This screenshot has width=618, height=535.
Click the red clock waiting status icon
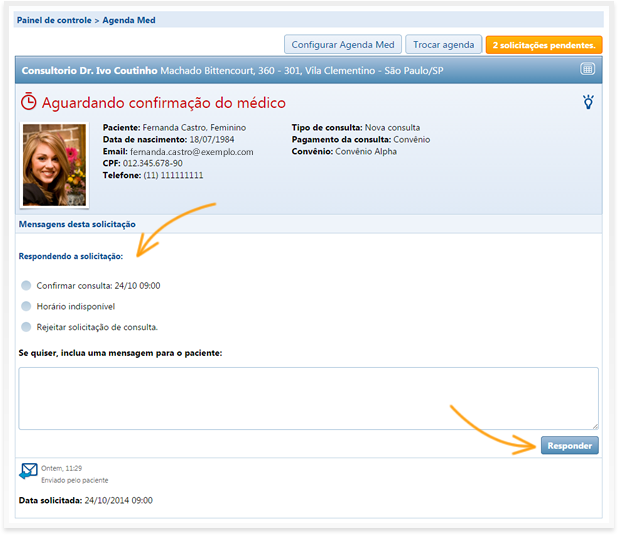click(28, 102)
